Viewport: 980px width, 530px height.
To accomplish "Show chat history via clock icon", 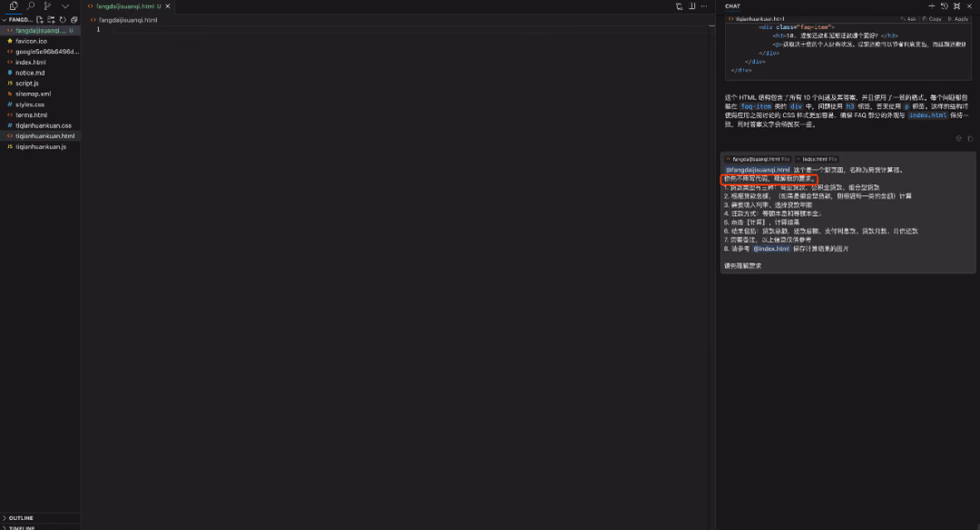I will [x=945, y=6].
